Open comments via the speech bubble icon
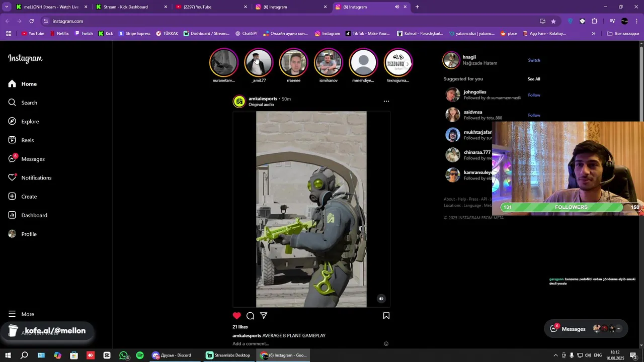This screenshot has width=644, height=362. [x=250, y=316]
